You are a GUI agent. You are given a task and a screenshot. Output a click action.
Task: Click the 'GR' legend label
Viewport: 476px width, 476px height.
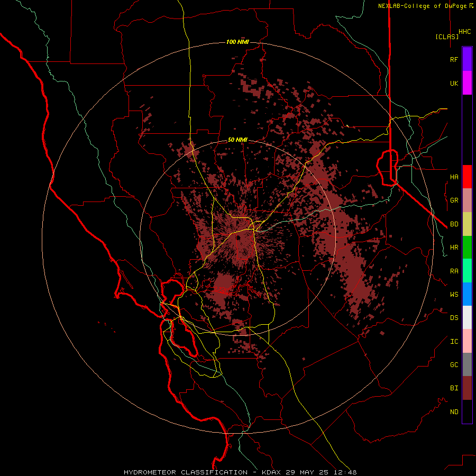454,200
